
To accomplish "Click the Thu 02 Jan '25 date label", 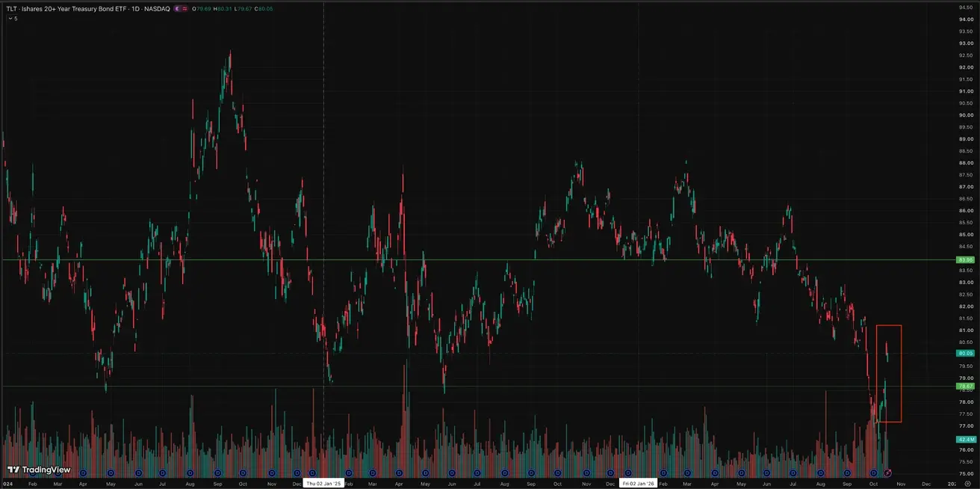I will tap(323, 484).
